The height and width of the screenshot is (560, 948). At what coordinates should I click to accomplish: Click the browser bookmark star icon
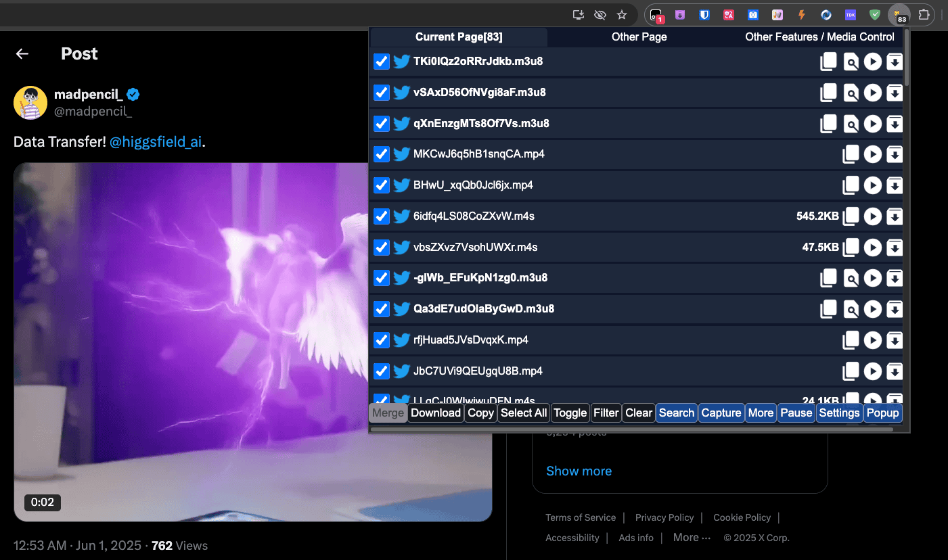coord(621,15)
